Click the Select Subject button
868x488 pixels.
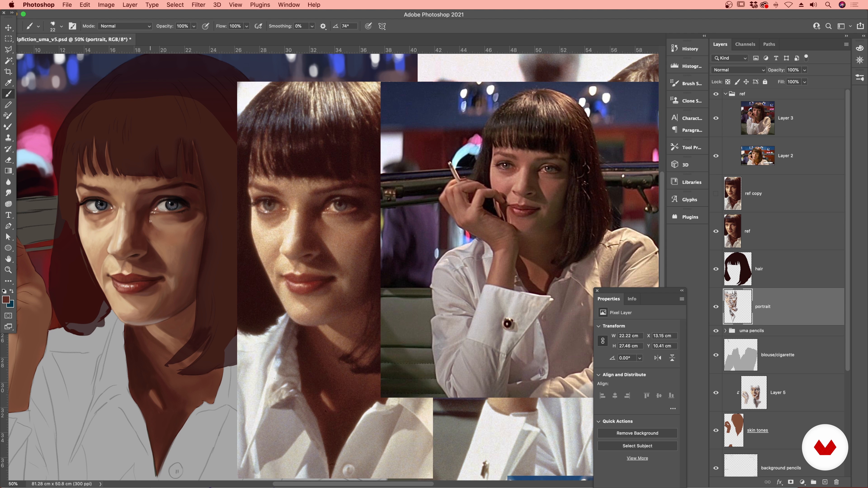[637, 446]
